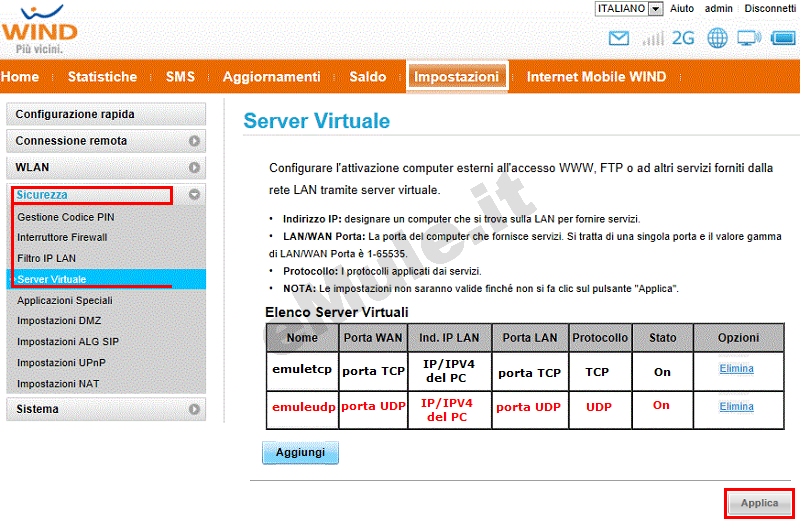Click the UDP protocol cell
The width and height of the screenshot is (800, 524).
pos(600,410)
